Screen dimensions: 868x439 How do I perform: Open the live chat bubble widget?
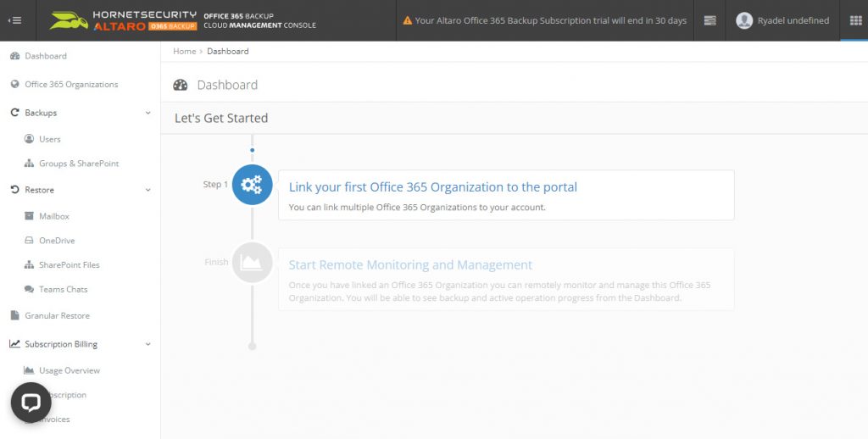pyautogui.click(x=31, y=403)
